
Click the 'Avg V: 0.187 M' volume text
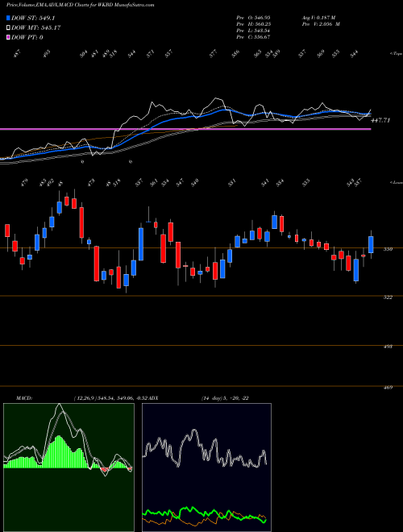pyautogui.click(x=318, y=17)
